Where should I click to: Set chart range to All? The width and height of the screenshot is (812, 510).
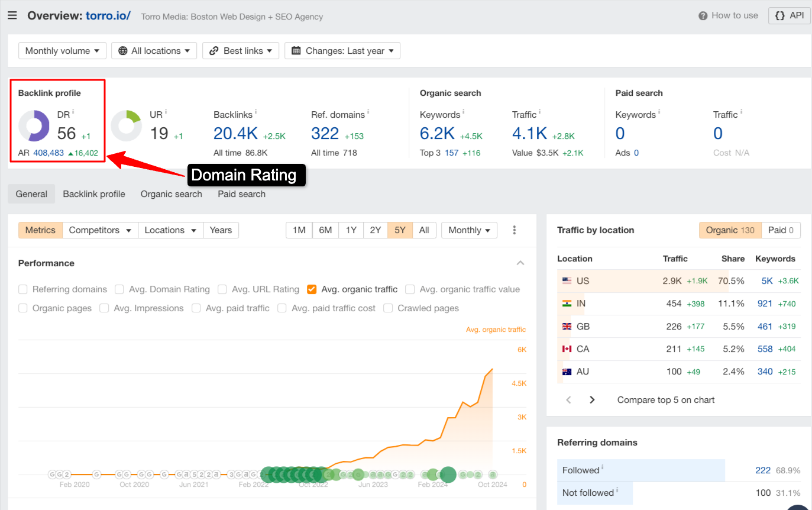[424, 230]
